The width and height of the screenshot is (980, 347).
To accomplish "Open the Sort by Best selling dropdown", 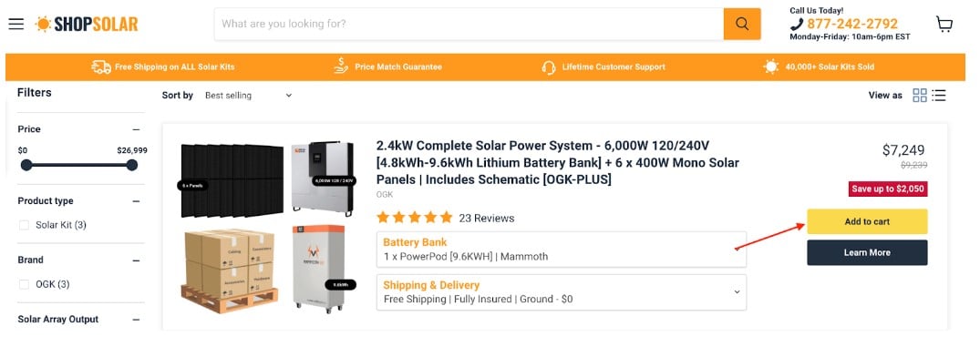I will 249,96.
